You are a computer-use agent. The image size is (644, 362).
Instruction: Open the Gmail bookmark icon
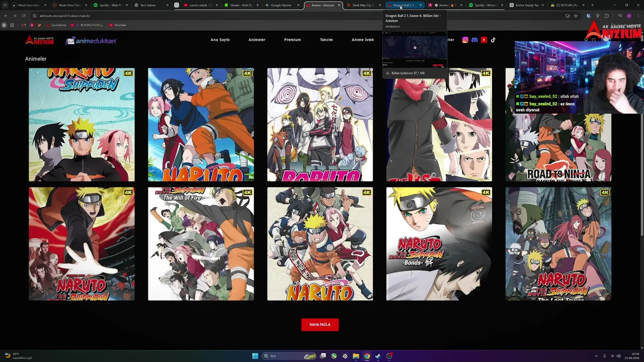tap(24, 25)
